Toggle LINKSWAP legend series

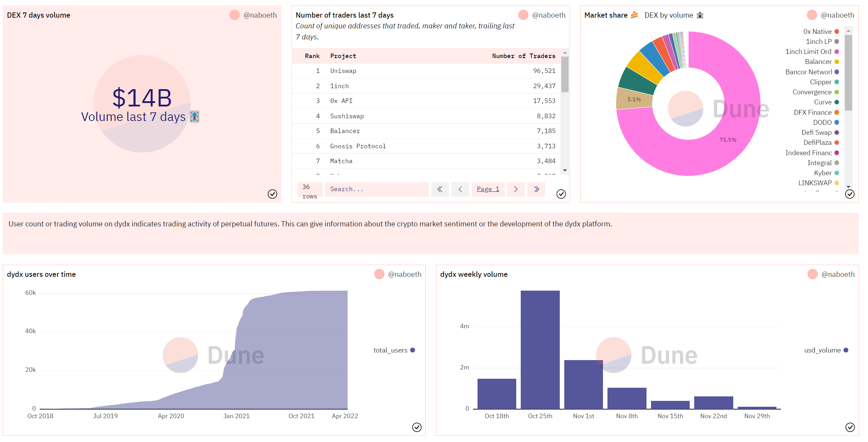pyautogui.click(x=819, y=183)
